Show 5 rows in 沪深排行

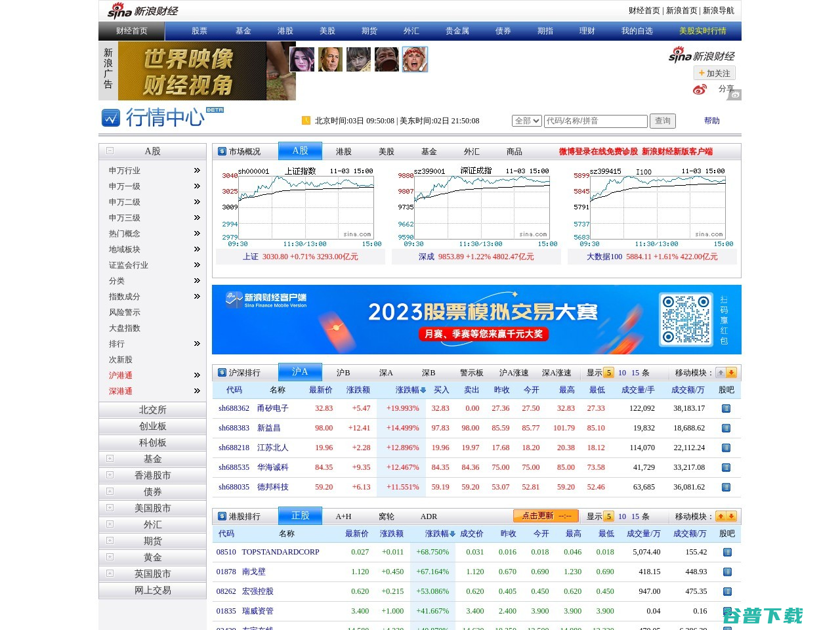[608, 373]
